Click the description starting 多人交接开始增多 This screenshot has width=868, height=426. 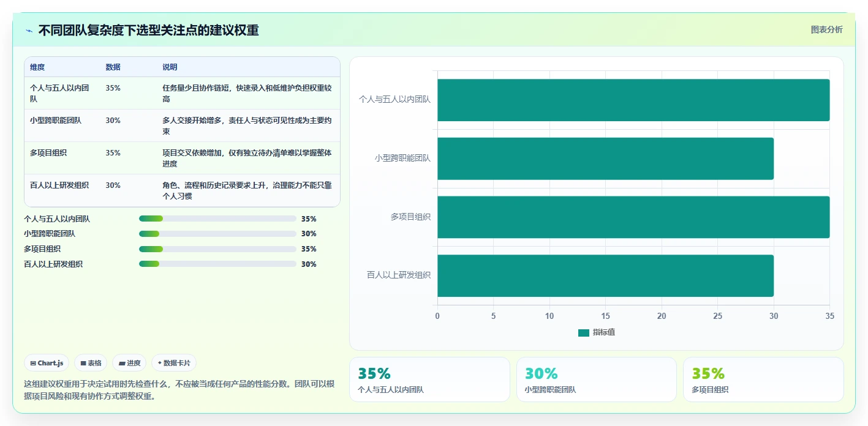(x=247, y=125)
